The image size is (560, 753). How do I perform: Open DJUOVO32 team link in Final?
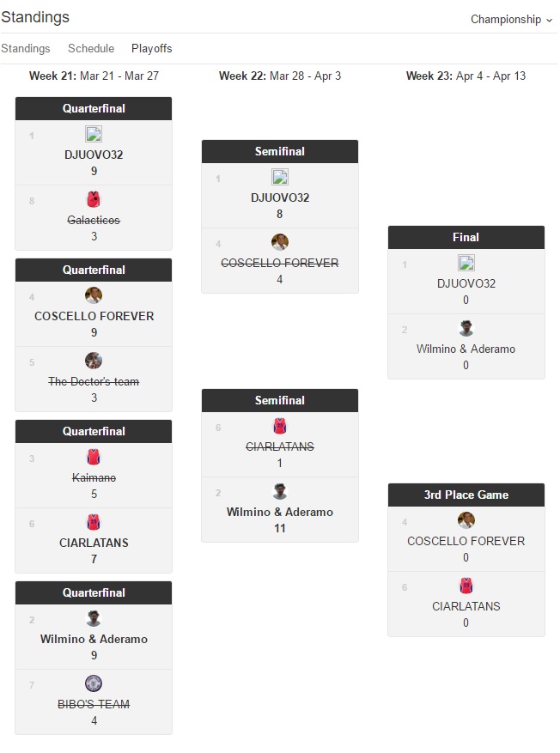[466, 283]
